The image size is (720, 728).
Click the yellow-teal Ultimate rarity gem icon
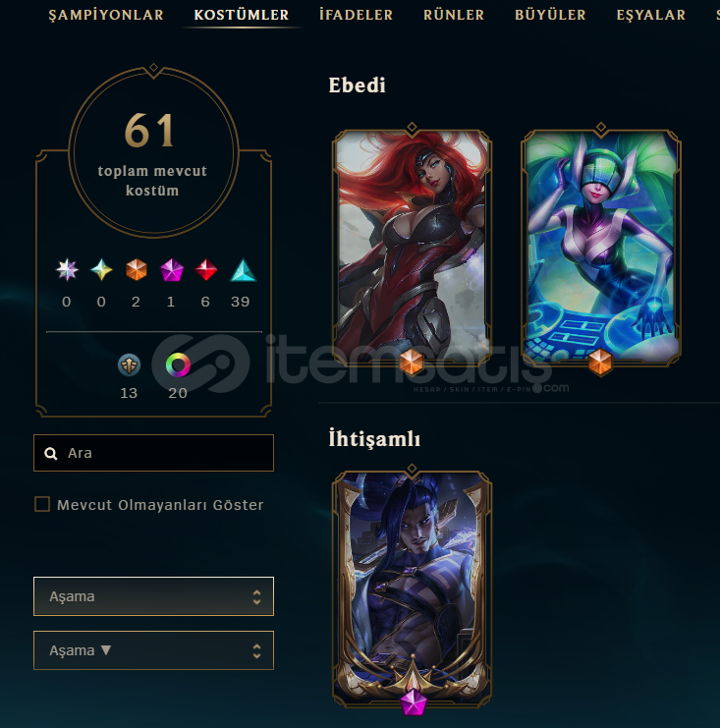[101, 270]
